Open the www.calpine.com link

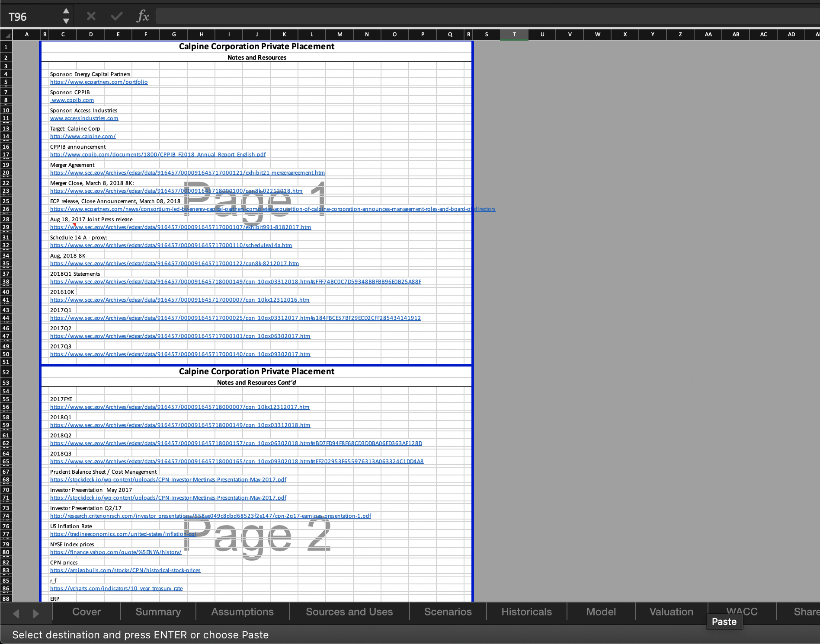(x=83, y=137)
